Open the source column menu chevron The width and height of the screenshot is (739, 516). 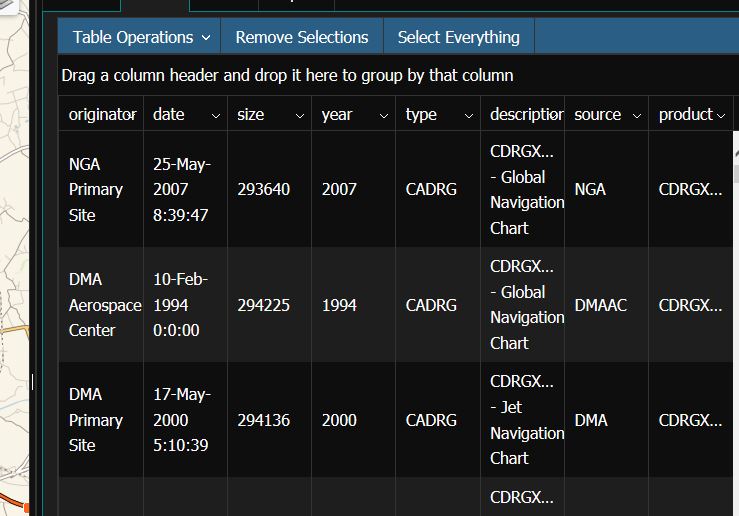(x=637, y=115)
